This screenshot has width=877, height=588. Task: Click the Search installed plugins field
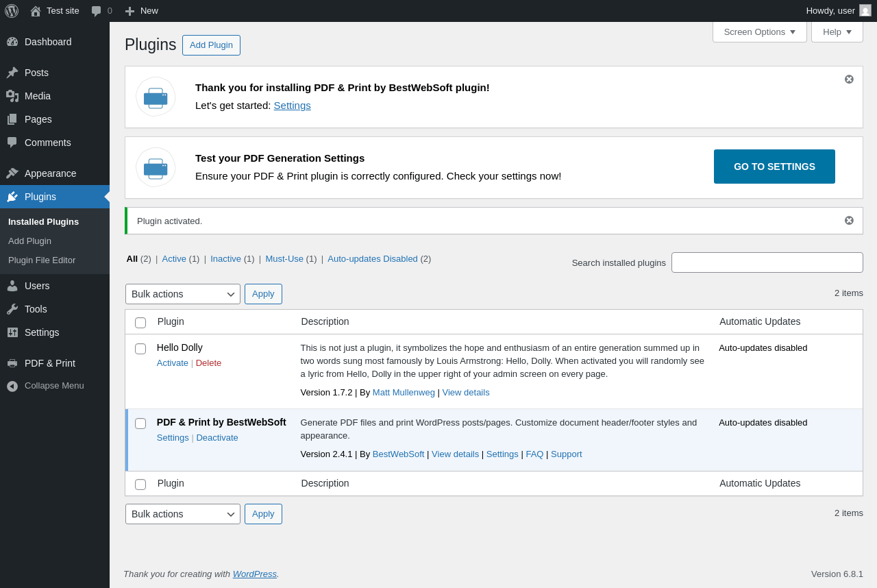pos(767,262)
